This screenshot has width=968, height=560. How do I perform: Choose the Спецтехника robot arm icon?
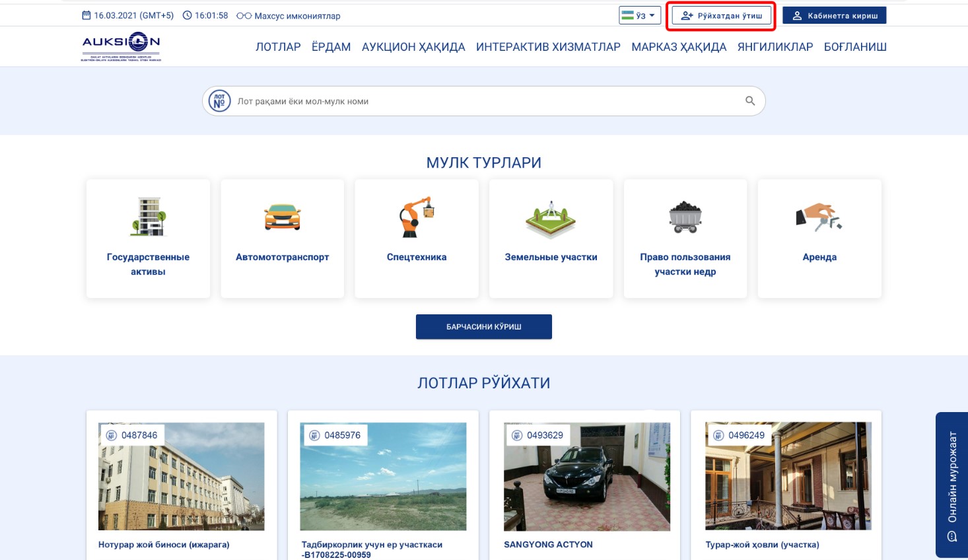pyautogui.click(x=417, y=217)
